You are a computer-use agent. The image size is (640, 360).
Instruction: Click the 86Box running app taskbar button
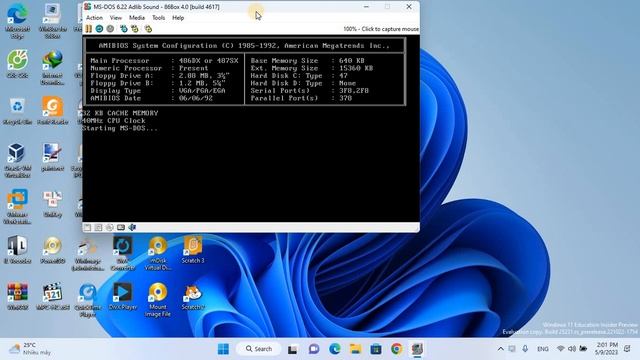pos(417,349)
